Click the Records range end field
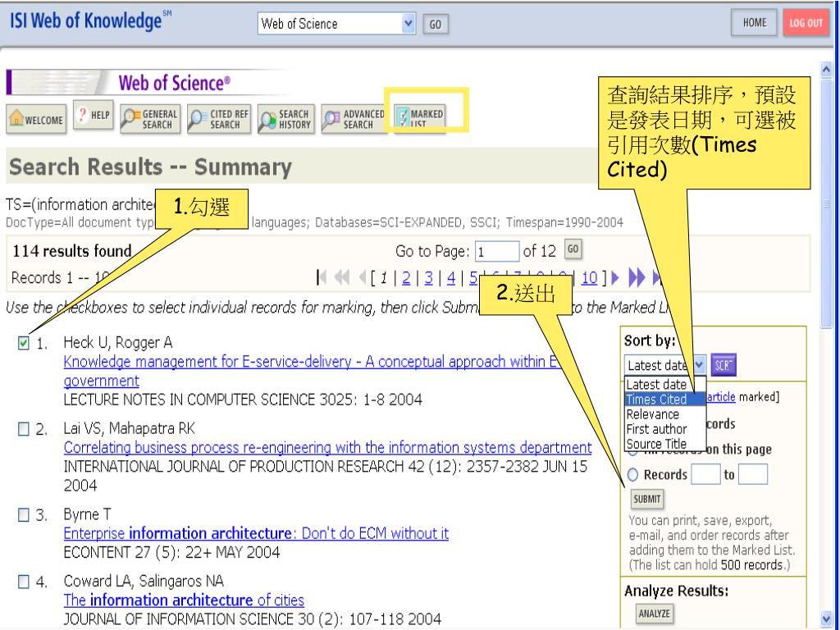 [753, 475]
